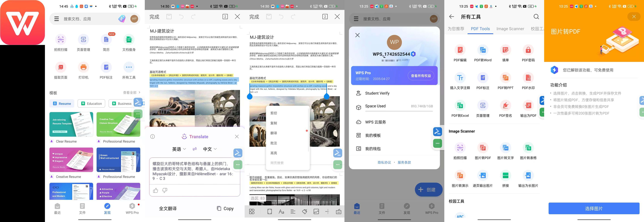The height and width of the screenshot is (222, 644).
Task: Select the Business template chip
Action: tap(122, 103)
